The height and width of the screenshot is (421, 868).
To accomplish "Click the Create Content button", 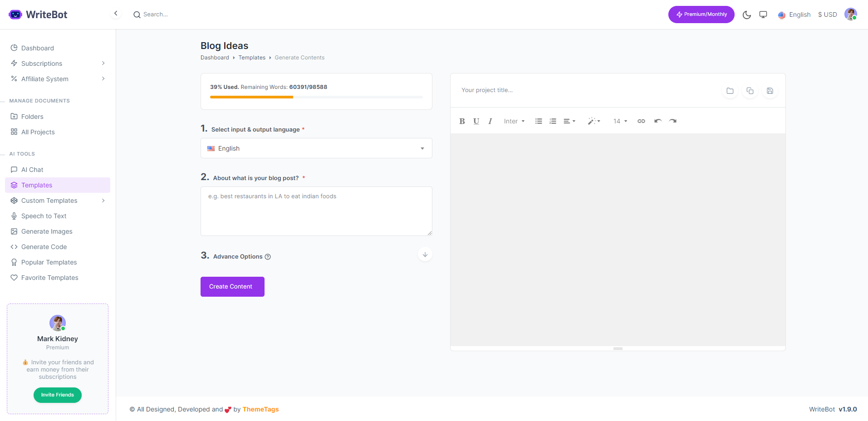I will pos(232,286).
